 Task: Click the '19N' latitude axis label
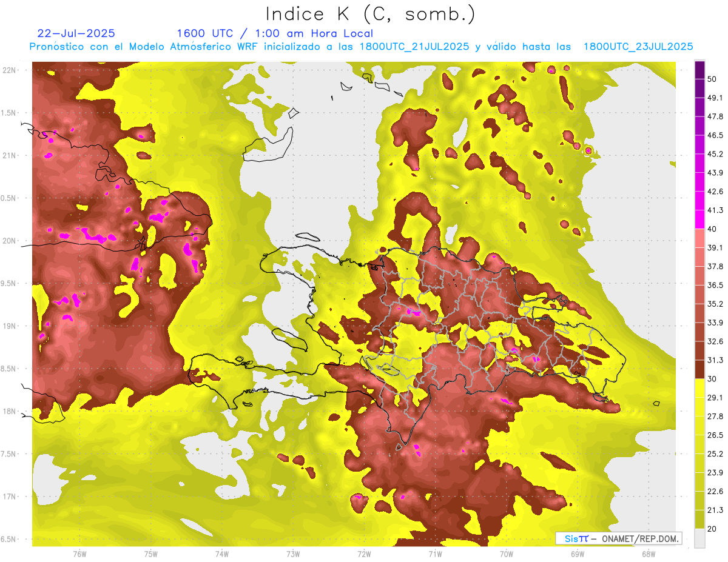point(9,326)
